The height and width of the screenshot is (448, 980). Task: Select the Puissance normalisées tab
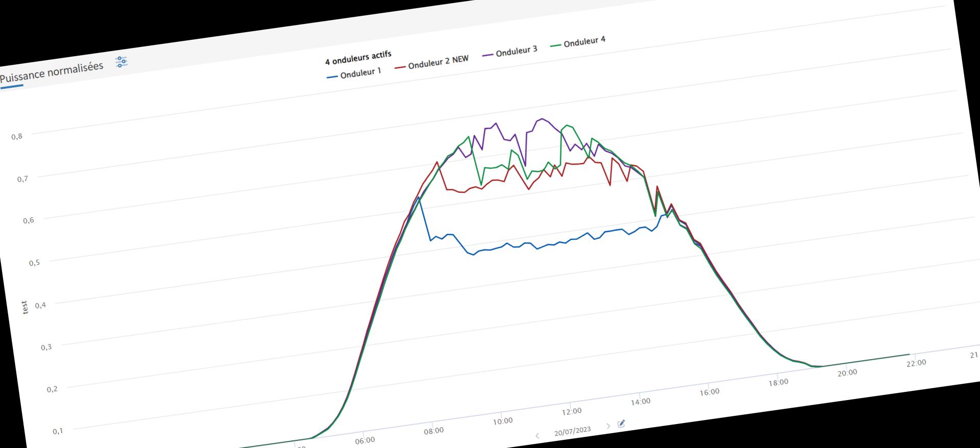pos(51,72)
